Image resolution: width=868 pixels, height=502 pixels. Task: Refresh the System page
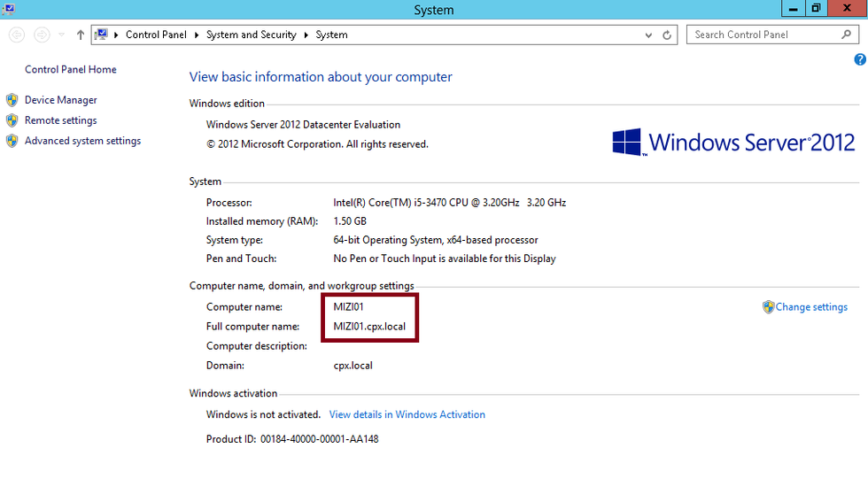[667, 35]
